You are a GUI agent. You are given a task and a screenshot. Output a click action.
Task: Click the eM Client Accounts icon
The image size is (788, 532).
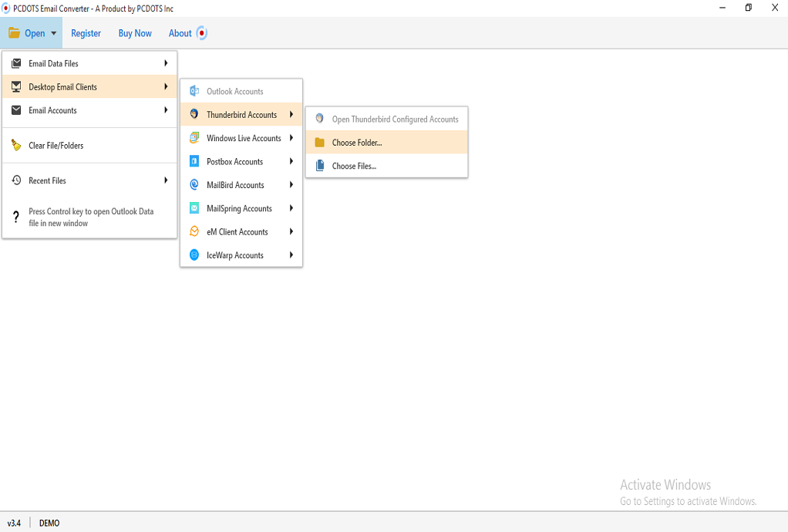pos(194,232)
